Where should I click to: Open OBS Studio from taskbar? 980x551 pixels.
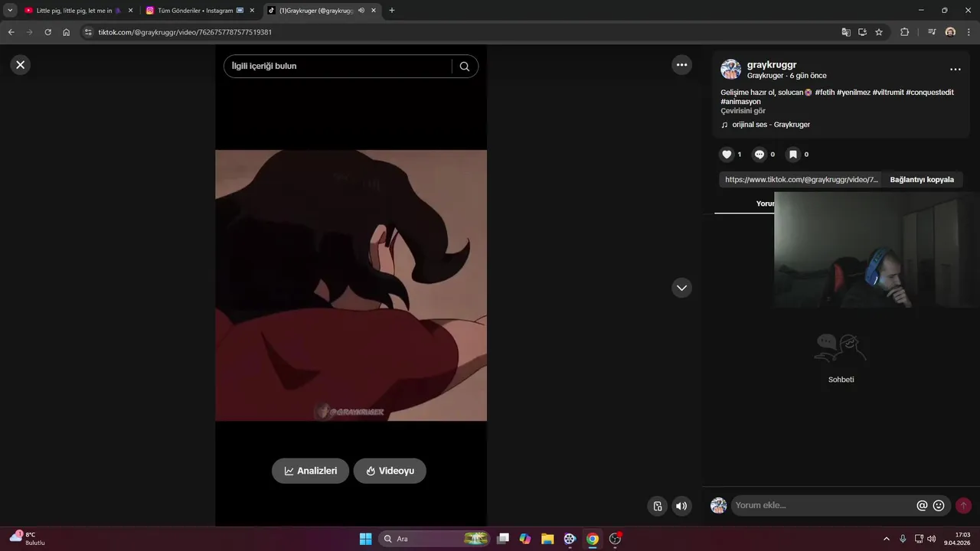[615, 539]
